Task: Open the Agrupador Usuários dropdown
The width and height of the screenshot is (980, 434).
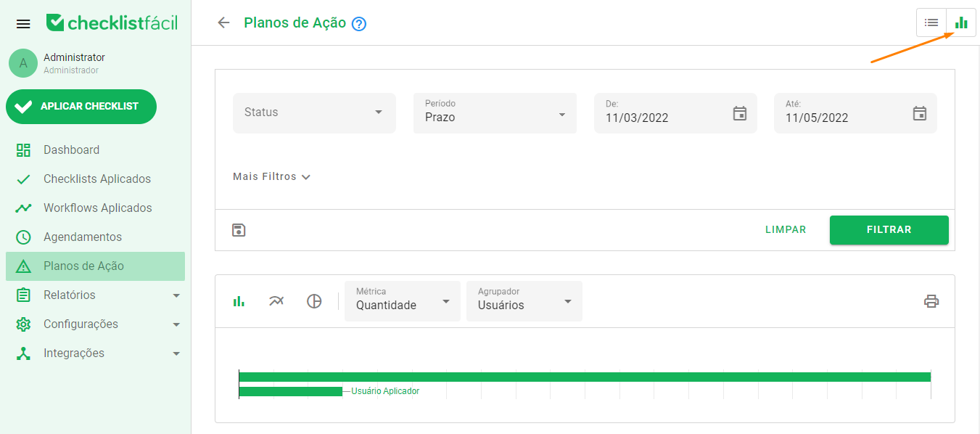Action: tap(524, 301)
